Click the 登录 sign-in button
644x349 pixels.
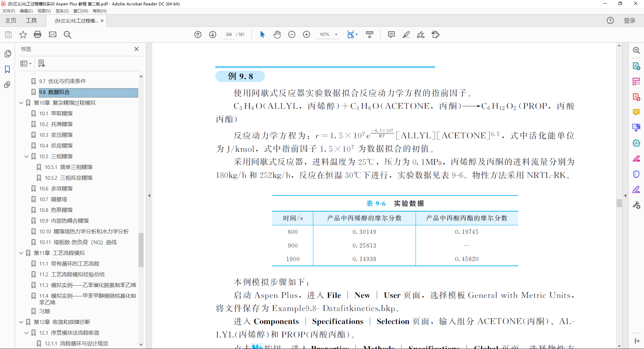[x=629, y=21]
